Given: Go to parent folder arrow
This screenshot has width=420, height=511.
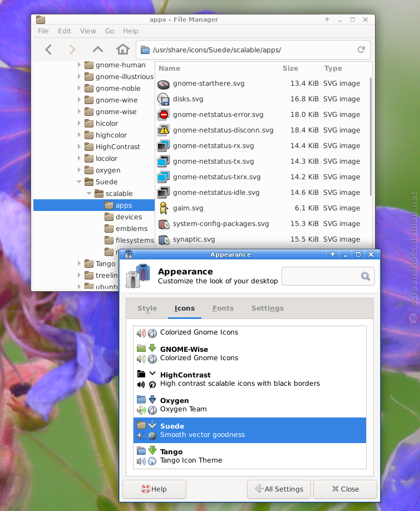Looking at the screenshot, I should (x=98, y=50).
